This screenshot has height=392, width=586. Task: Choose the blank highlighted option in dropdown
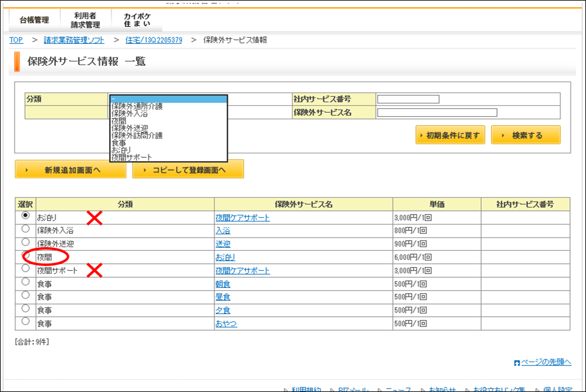tap(169, 99)
